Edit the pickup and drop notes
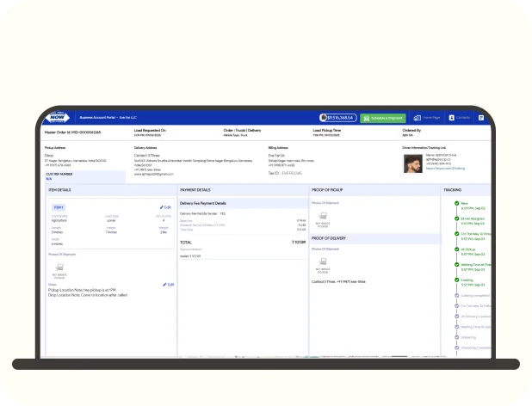 point(168,284)
